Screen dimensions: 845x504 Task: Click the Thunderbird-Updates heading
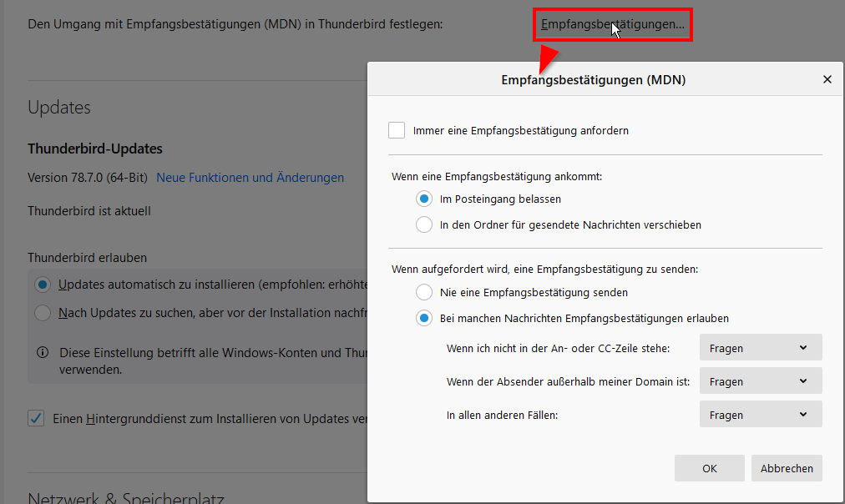coord(95,149)
